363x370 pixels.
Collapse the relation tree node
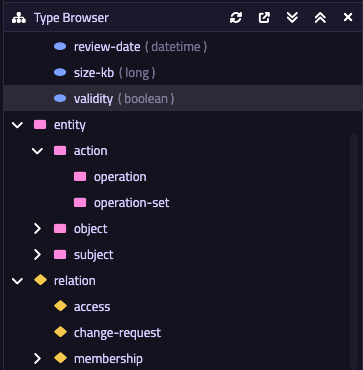[x=17, y=281]
